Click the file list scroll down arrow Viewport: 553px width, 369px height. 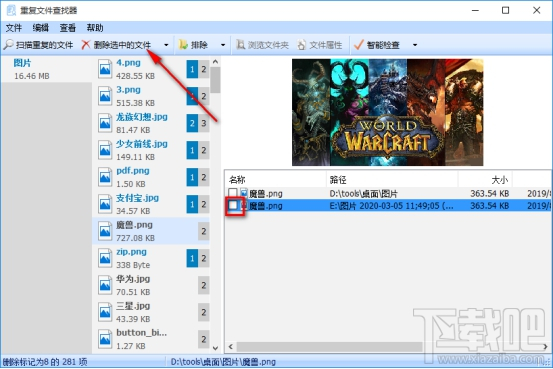click(x=215, y=348)
